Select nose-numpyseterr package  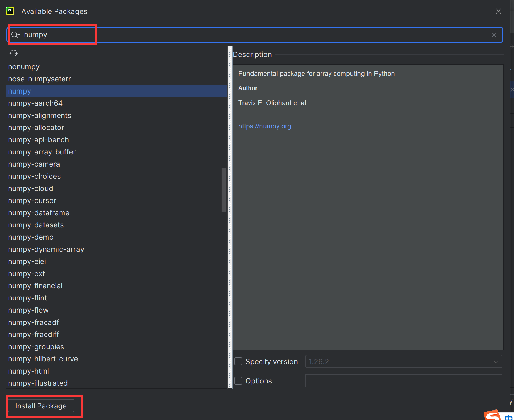(117, 79)
